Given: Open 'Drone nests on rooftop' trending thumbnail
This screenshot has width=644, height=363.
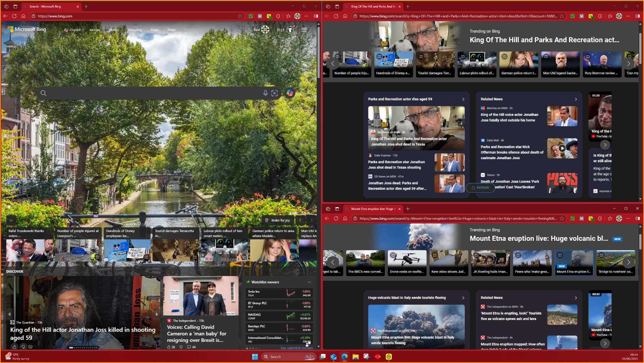Looking at the screenshot, I should pos(407,263).
